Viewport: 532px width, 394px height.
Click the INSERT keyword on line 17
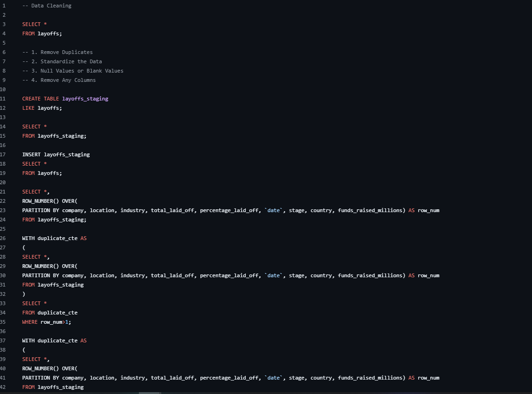coord(32,154)
